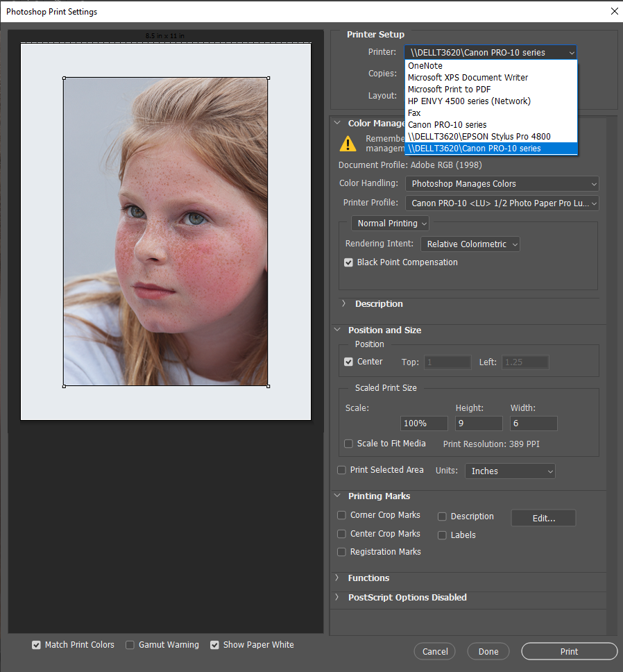This screenshot has height=672, width=623.
Task: Click the Edit... button for description
Action: click(543, 518)
